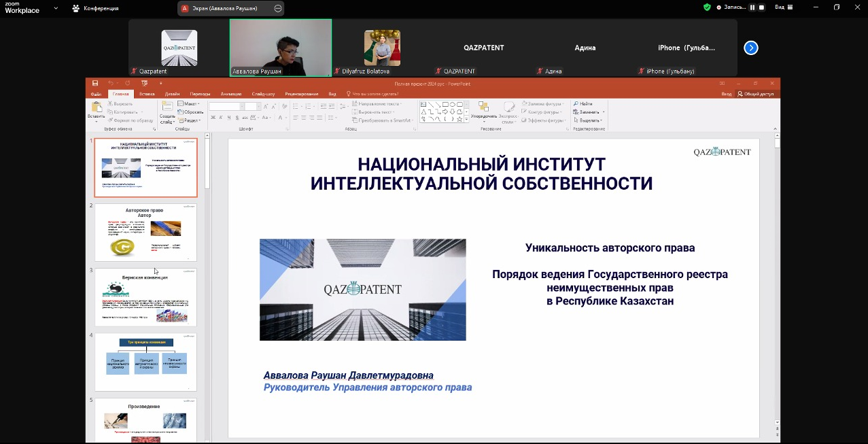Click the font name input box
The height and width of the screenshot is (444, 868).
[x=225, y=107]
